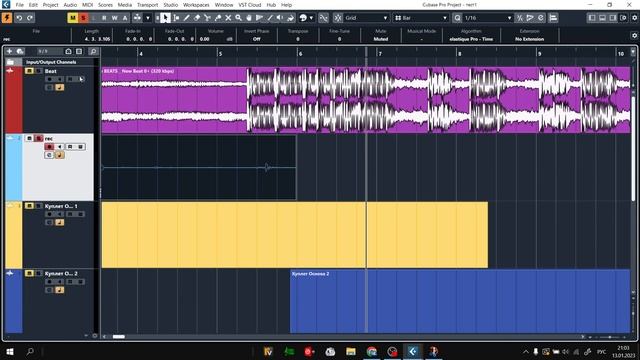640x360 pixels.
Task: Select the Draw pencil tool
Action: pyautogui.click(x=187, y=18)
